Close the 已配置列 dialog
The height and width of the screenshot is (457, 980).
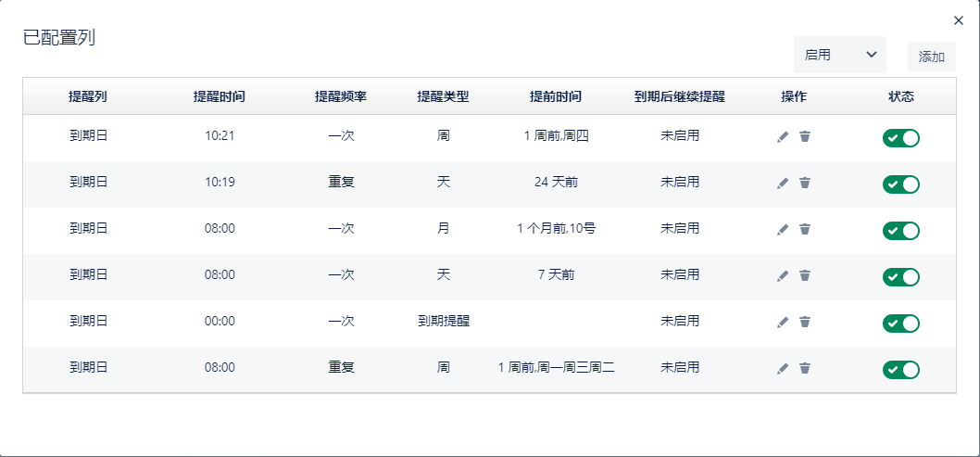[x=959, y=20]
